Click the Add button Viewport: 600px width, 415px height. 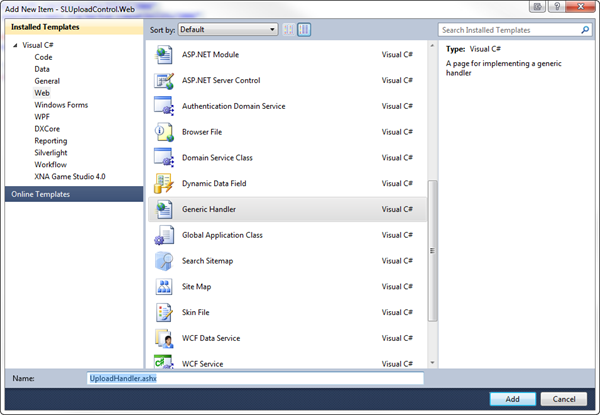click(x=512, y=399)
